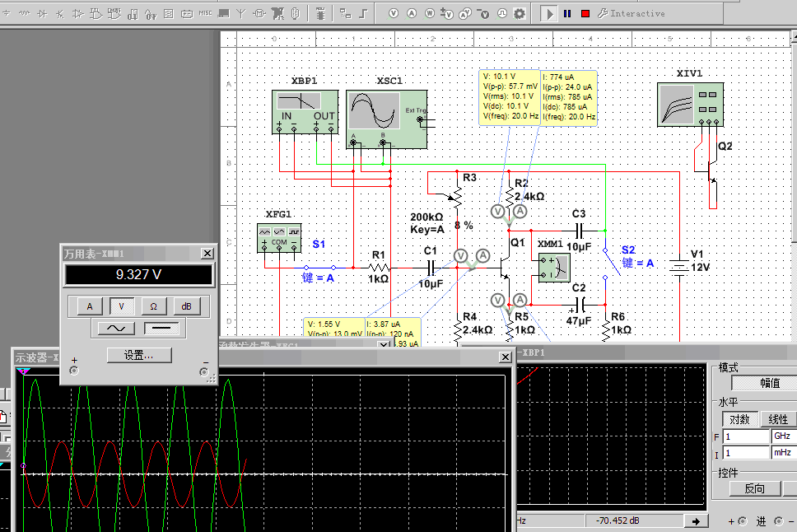This screenshot has width=797, height=532.
Task: Open the MCU chip components library
Action: 321,14
